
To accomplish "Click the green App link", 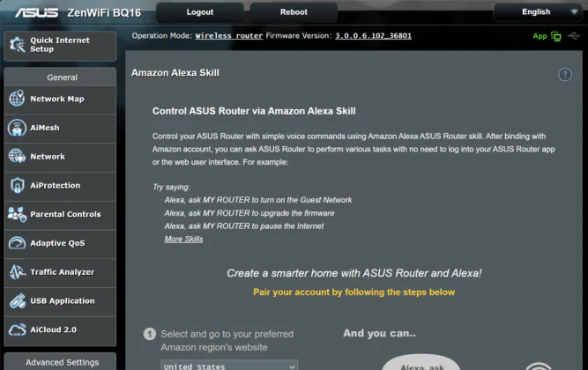I will (x=540, y=36).
